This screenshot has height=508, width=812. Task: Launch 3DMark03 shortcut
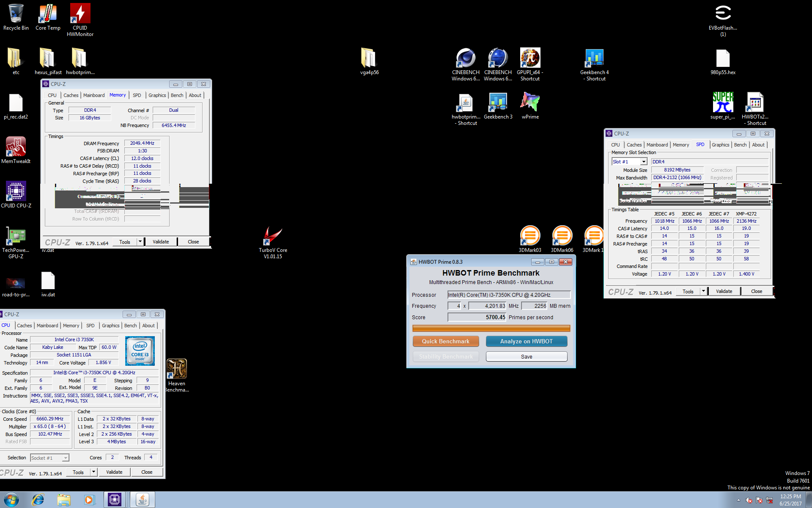pyautogui.click(x=530, y=239)
